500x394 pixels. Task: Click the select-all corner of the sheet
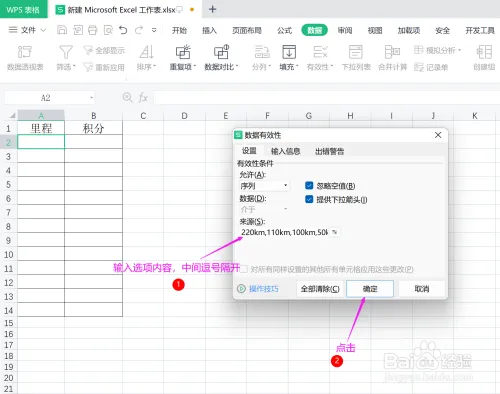[x=12, y=116]
